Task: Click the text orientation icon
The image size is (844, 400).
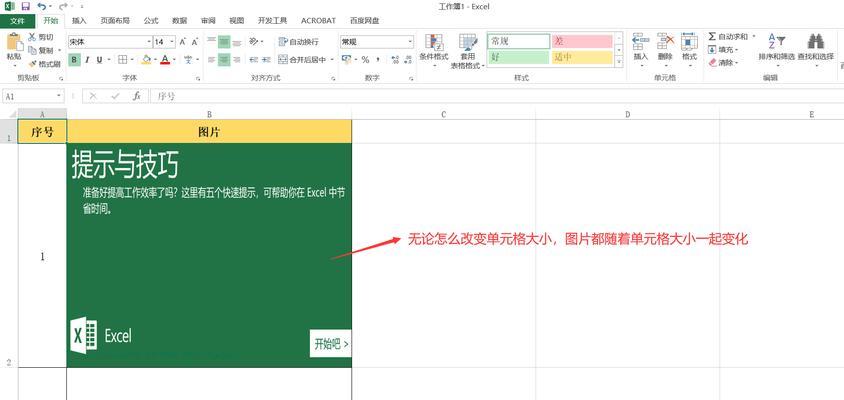Action: pyautogui.click(x=254, y=41)
